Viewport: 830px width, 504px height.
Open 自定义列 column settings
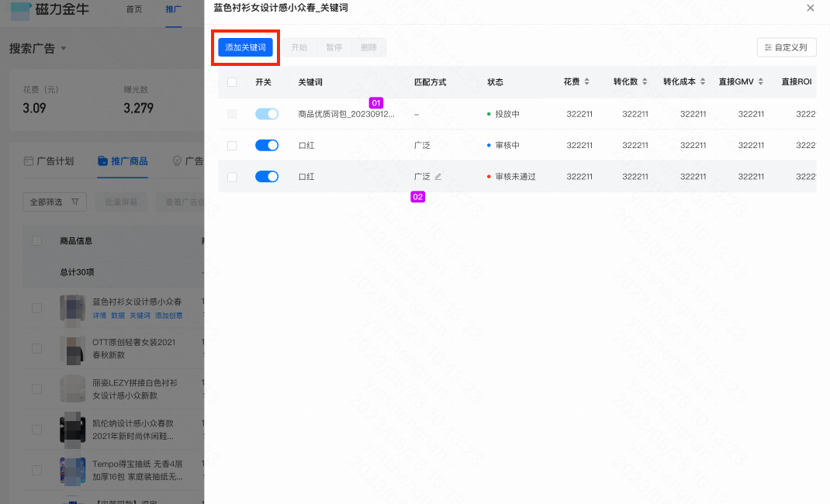[786, 47]
